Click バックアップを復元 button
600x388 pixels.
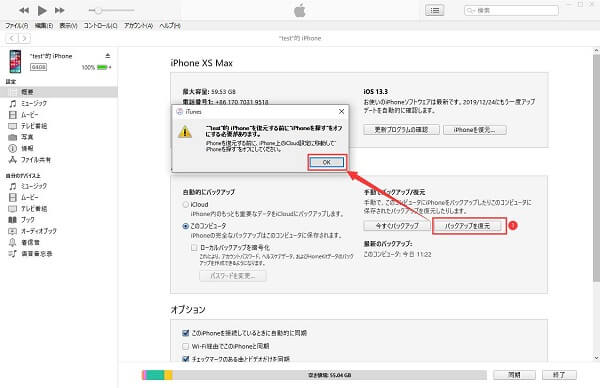[x=467, y=226]
